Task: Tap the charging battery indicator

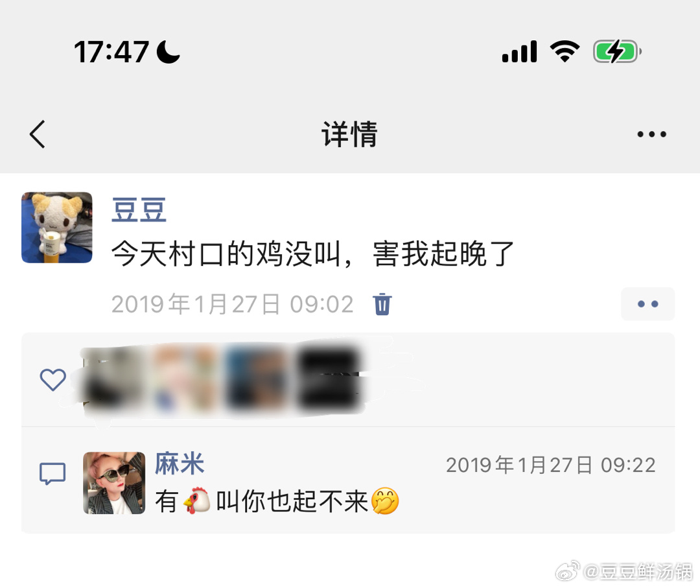Action: click(x=617, y=51)
